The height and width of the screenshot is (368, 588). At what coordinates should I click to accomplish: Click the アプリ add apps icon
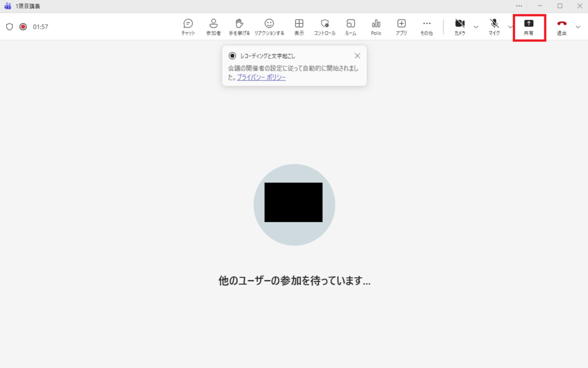[401, 26]
